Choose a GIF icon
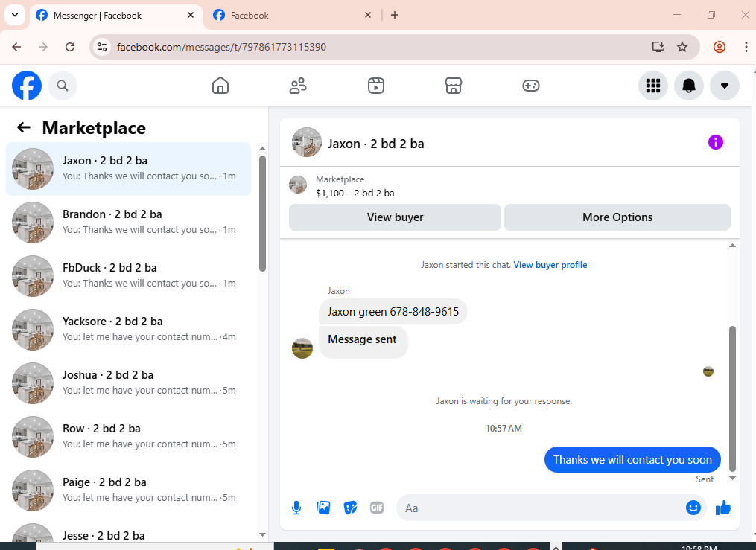Viewport: 756px width, 550px height. 377,508
